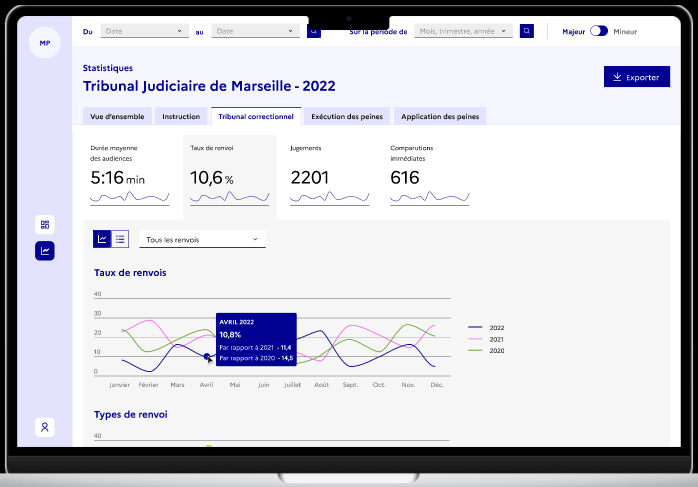698x487 pixels.
Task: Select the Jugements 2201 card
Action: pos(329,175)
